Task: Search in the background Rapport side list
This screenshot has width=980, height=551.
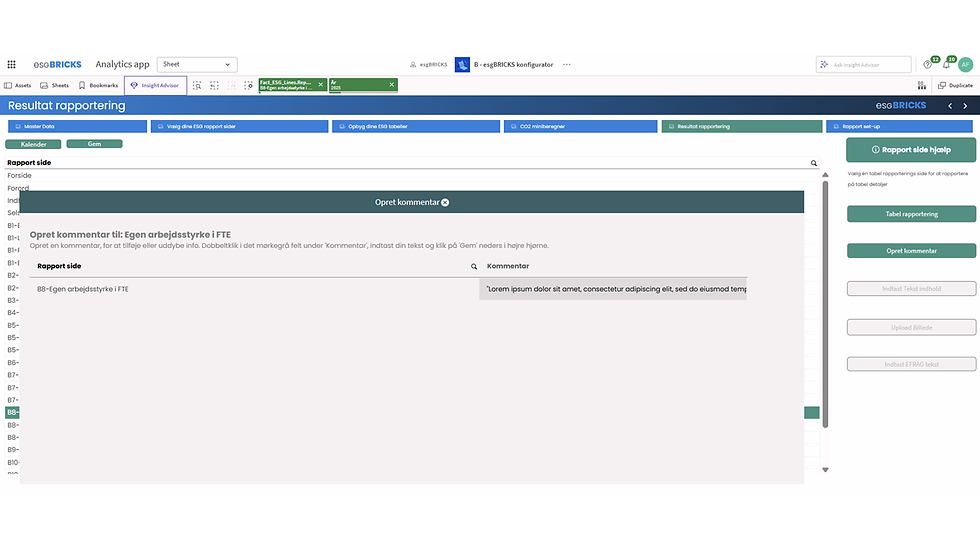Action: coord(814,163)
